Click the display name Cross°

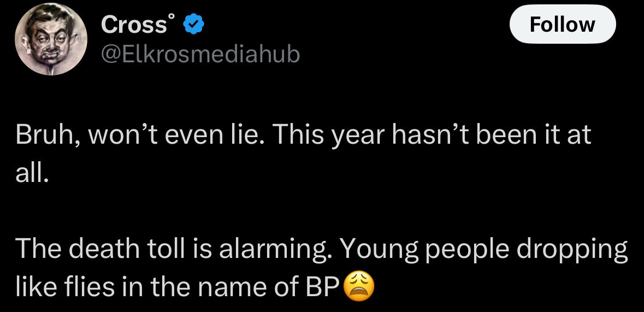134,25
